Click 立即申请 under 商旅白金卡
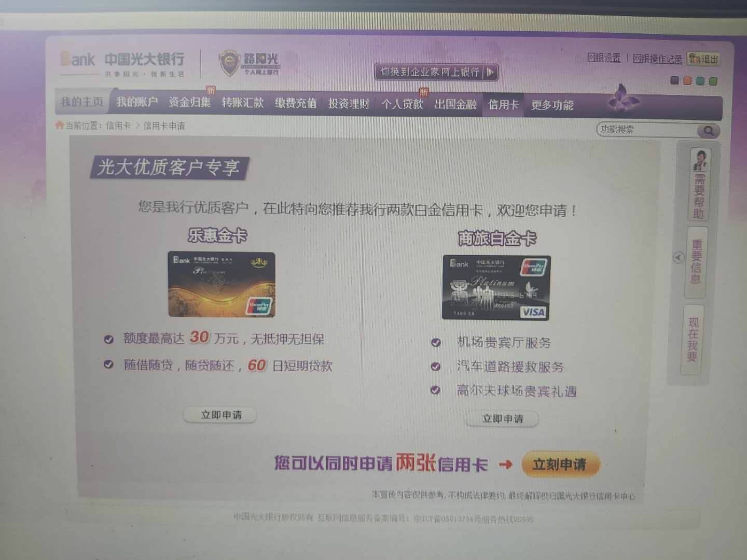The width and height of the screenshot is (747, 560). 502,419
